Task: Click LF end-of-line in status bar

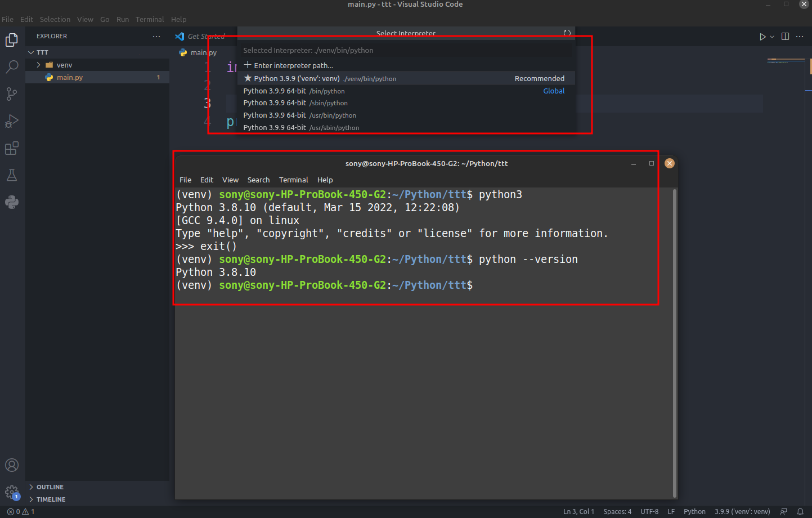Action: [x=671, y=512]
